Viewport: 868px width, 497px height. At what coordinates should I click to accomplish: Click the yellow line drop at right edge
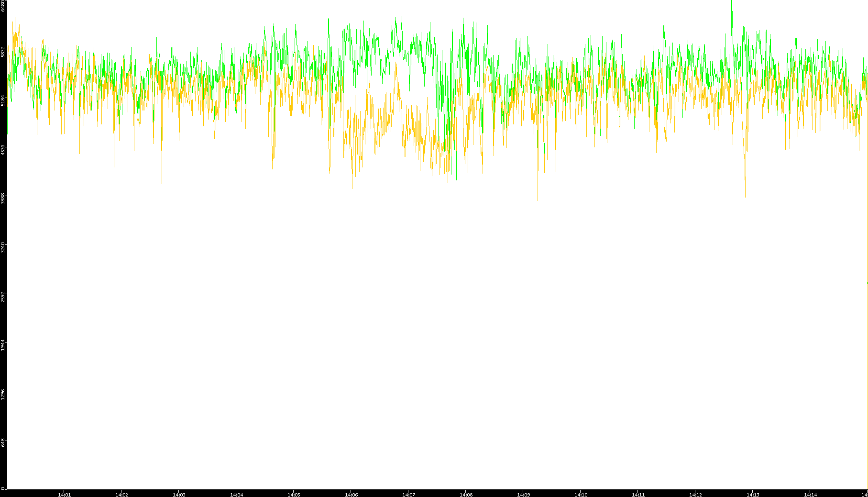(867, 287)
